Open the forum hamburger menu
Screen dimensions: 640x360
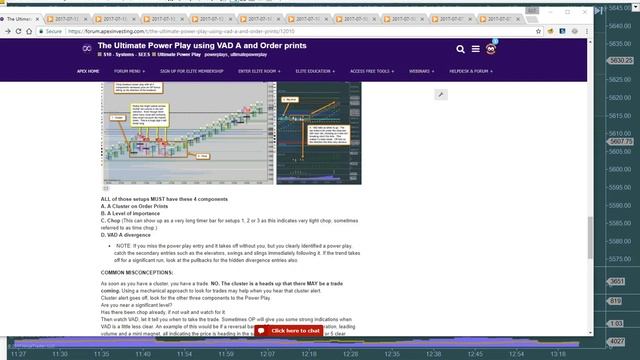click(x=476, y=49)
